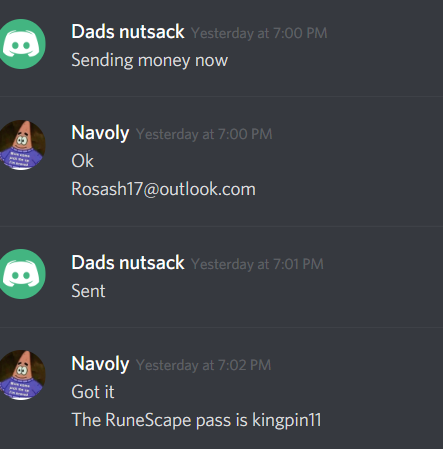Open Navoly's Patrick avatar beside the Ok message
The width and height of the screenshot is (443, 449).
21,145
